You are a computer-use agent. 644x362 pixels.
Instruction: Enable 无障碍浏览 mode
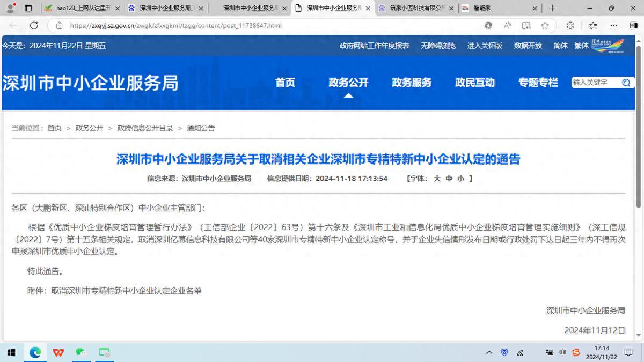tap(438, 46)
